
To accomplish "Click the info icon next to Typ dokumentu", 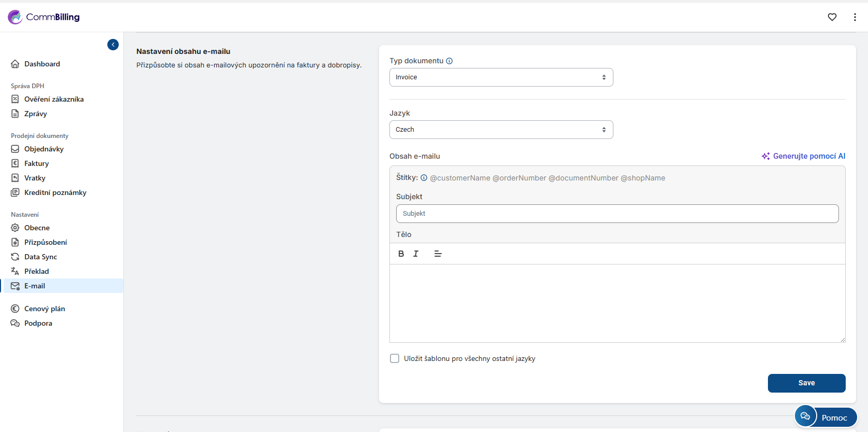I will coord(449,61).
